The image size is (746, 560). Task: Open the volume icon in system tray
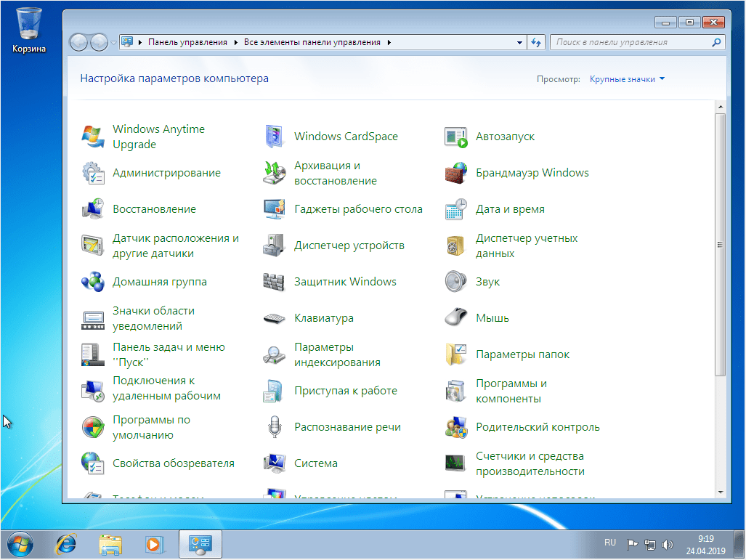668,542
